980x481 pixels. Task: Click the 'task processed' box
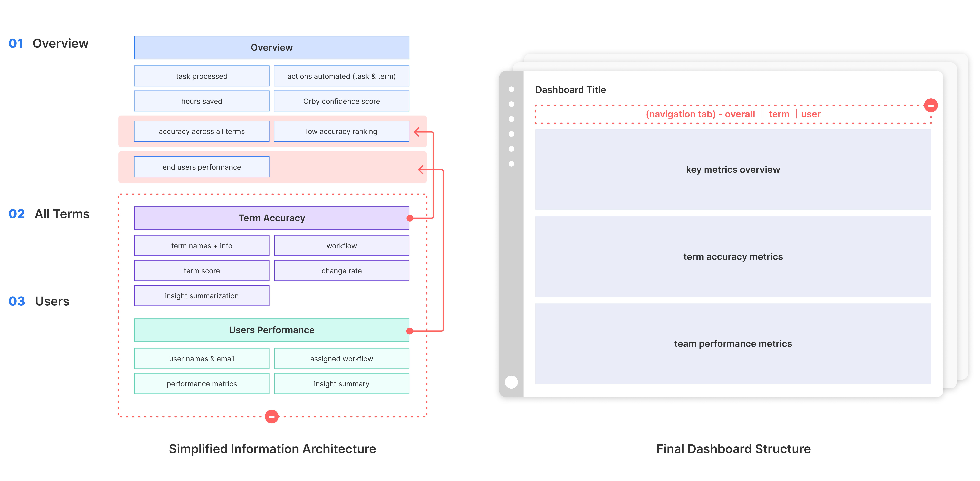click(x=202, y=76)
